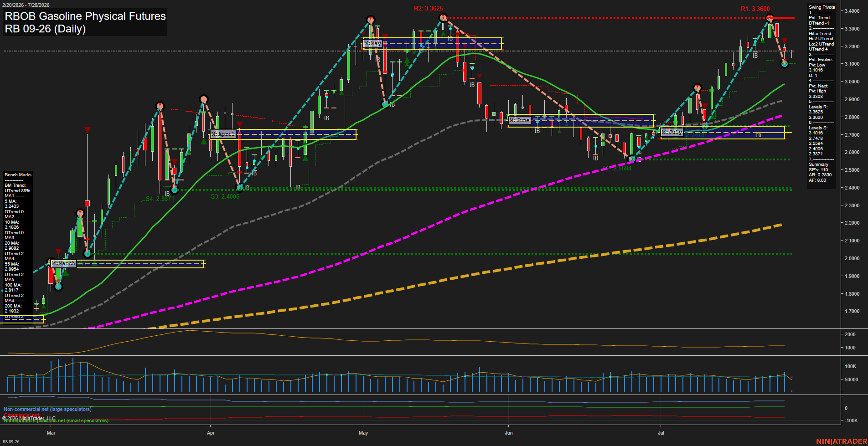Click the Jul label on time axis

click(661, 433)
